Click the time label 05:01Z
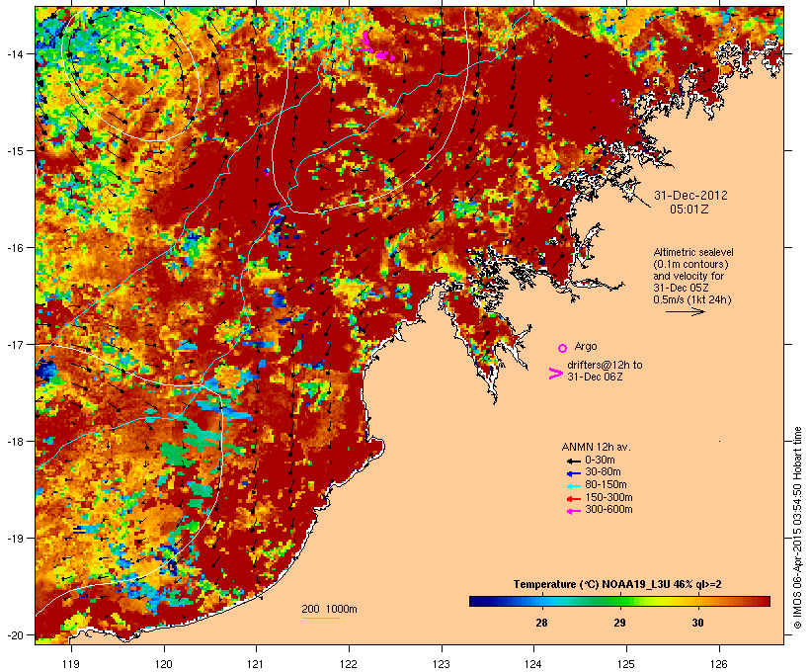Viewport: 810px width, 672px height. coord(689,210)
